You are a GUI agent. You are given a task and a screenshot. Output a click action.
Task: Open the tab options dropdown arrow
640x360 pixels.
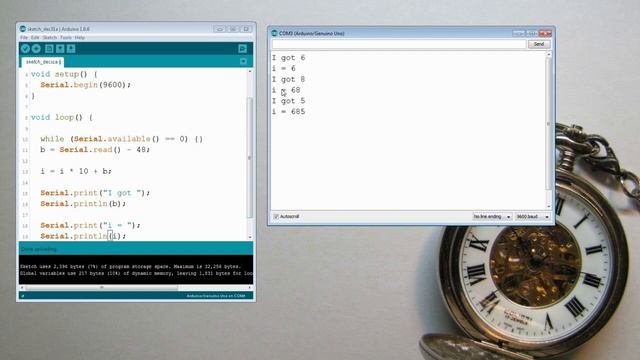click(x=243, y=61)
